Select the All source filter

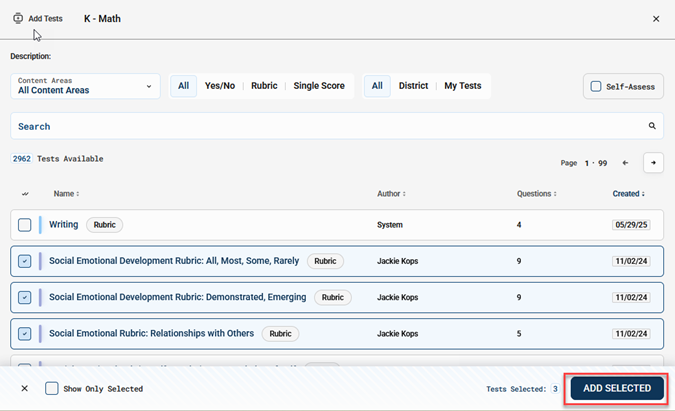point(377,86)
